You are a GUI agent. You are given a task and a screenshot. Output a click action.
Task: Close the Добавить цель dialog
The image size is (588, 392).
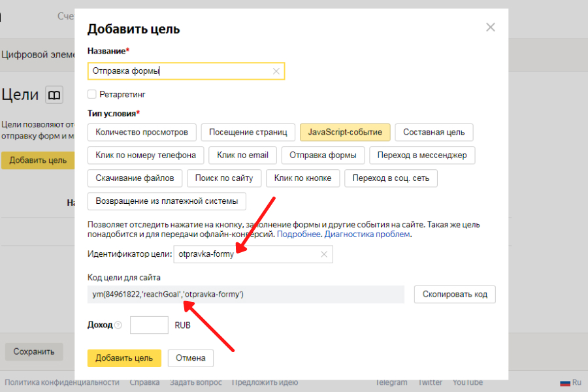(491, 27)
